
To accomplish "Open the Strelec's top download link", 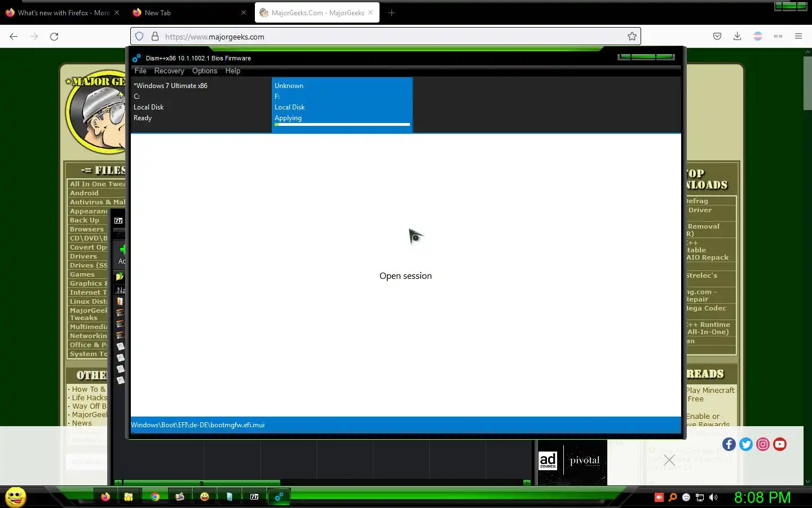I will coord(701,275).
